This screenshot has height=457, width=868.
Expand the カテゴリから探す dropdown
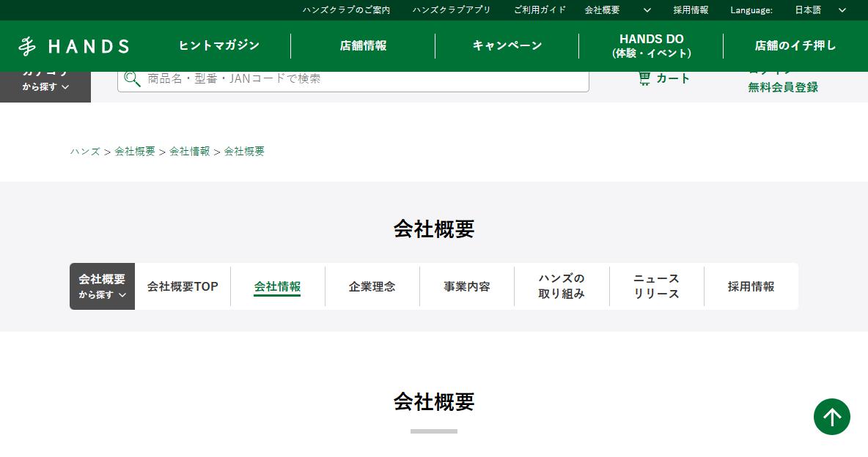pos(45,87)
